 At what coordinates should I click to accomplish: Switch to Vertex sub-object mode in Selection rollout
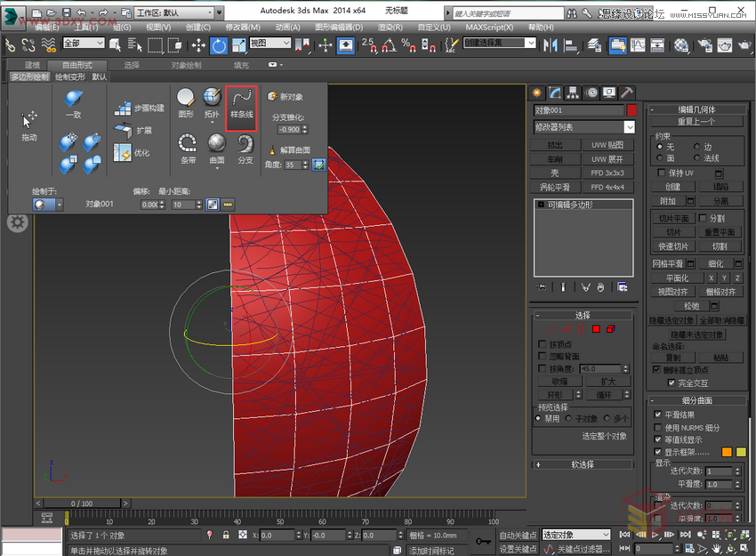[551, 328]
